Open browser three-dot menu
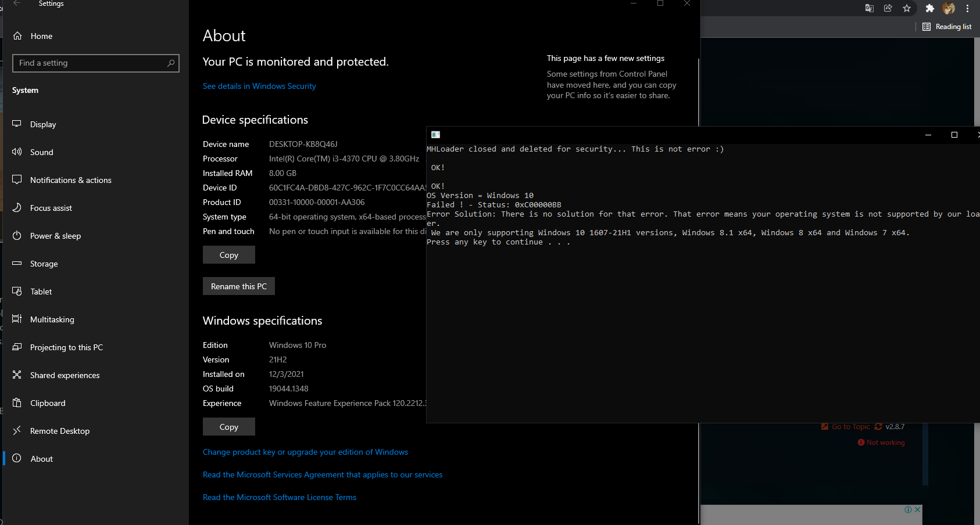The height and width of the screenshot is (525, 980). tap(968, 8)
